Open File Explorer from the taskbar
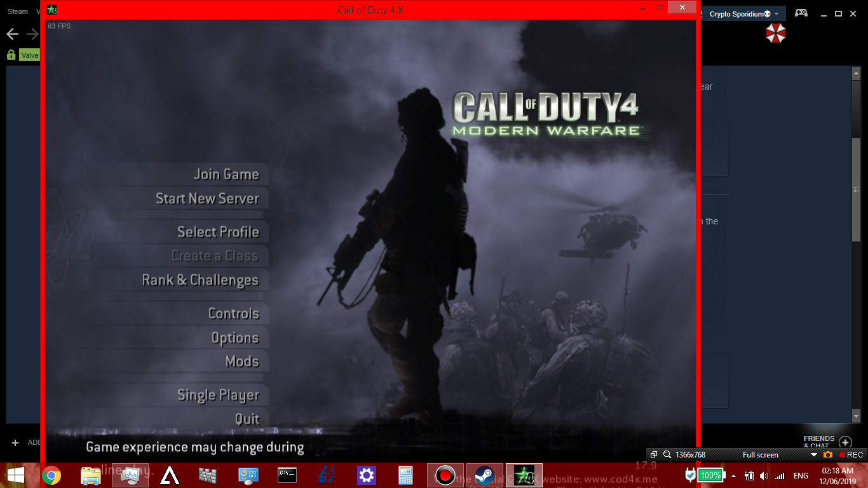 tap(91, 475)
